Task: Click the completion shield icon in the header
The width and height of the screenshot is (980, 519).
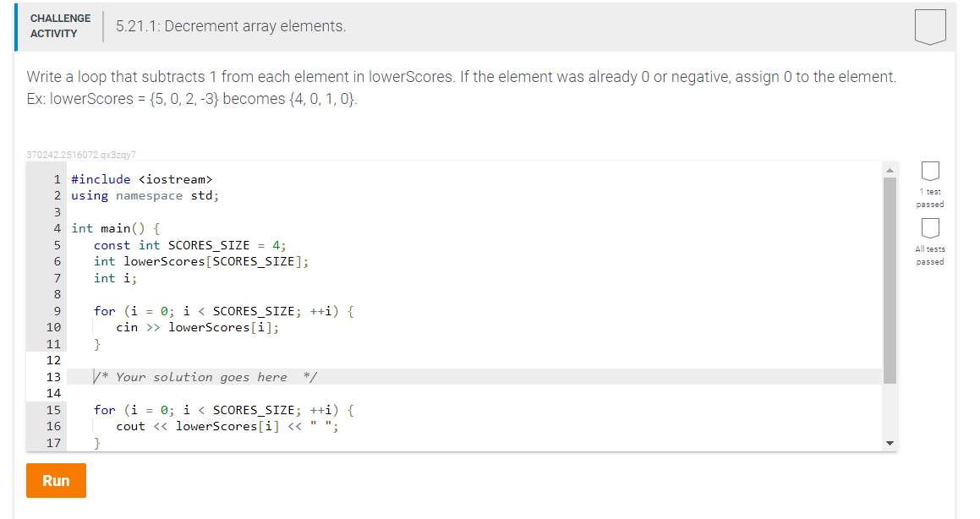Action: point(929,26)
